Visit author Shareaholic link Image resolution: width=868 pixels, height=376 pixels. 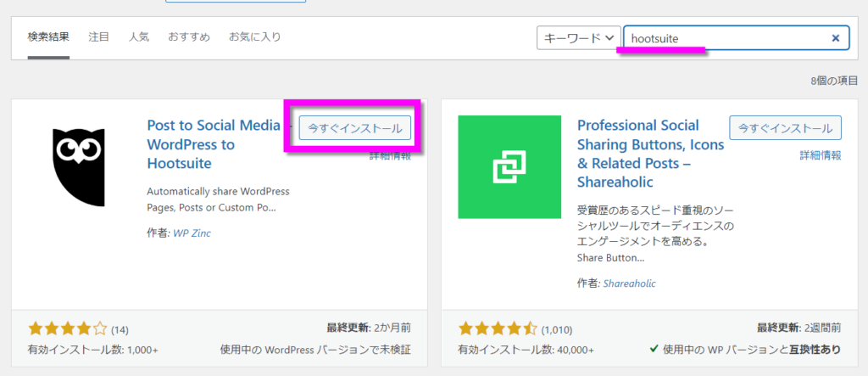pos(630,283)
